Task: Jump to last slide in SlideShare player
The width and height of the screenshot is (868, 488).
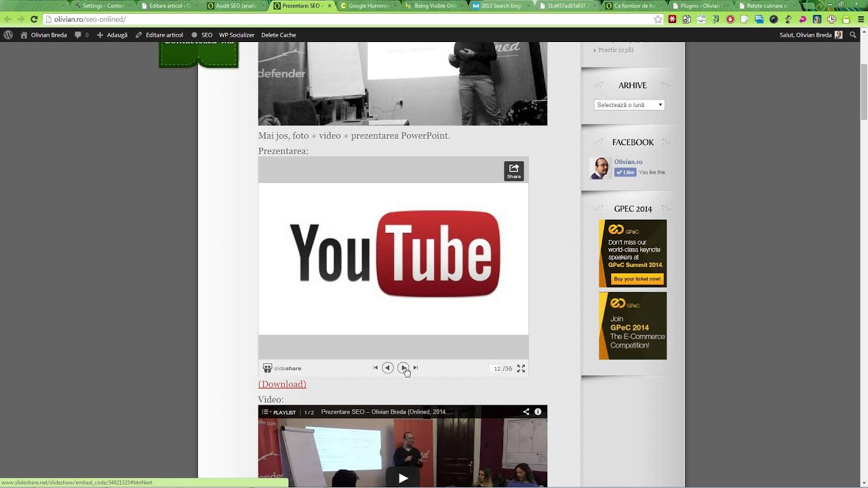Action: [416, 368]
